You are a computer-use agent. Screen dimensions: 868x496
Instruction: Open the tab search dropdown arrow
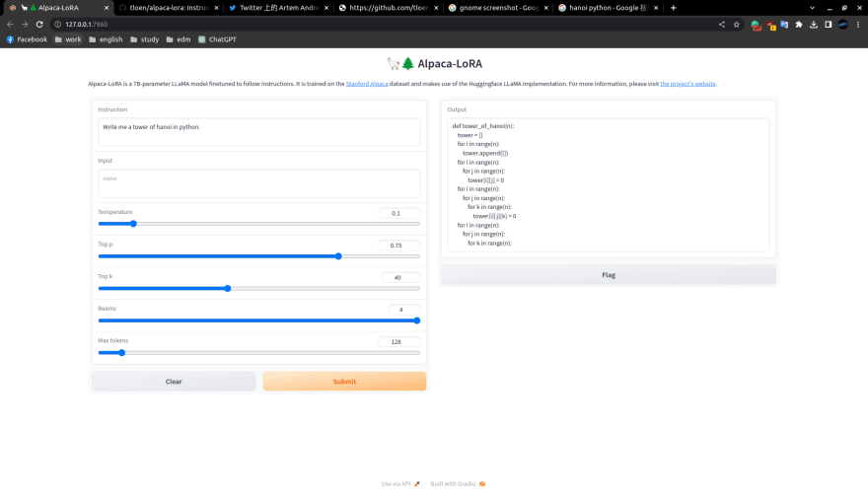coord(812,8)
